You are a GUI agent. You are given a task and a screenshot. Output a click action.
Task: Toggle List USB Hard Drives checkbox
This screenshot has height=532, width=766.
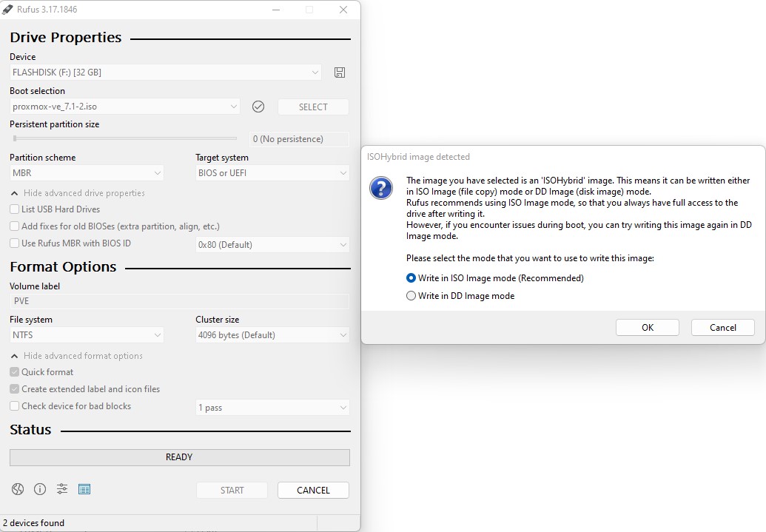(15, 209)
